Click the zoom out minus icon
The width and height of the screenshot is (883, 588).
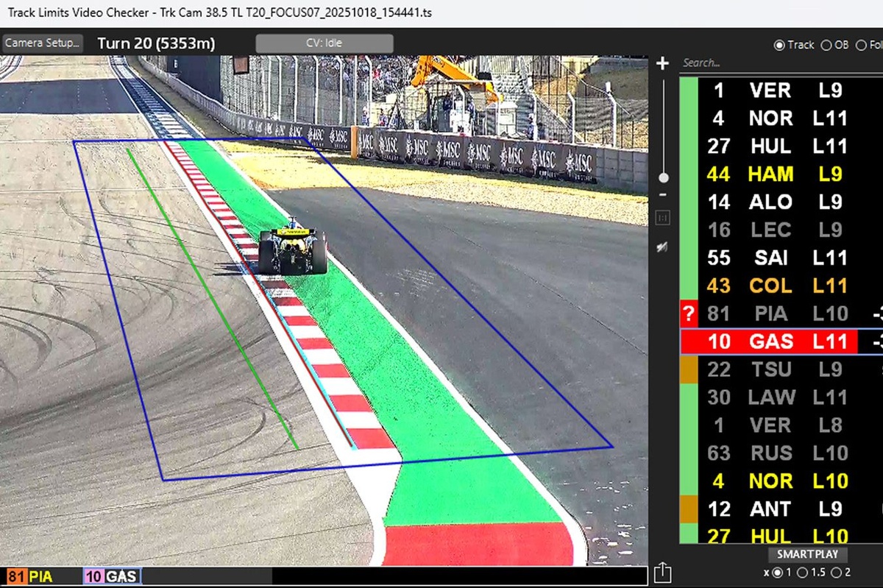coord(662,196)
